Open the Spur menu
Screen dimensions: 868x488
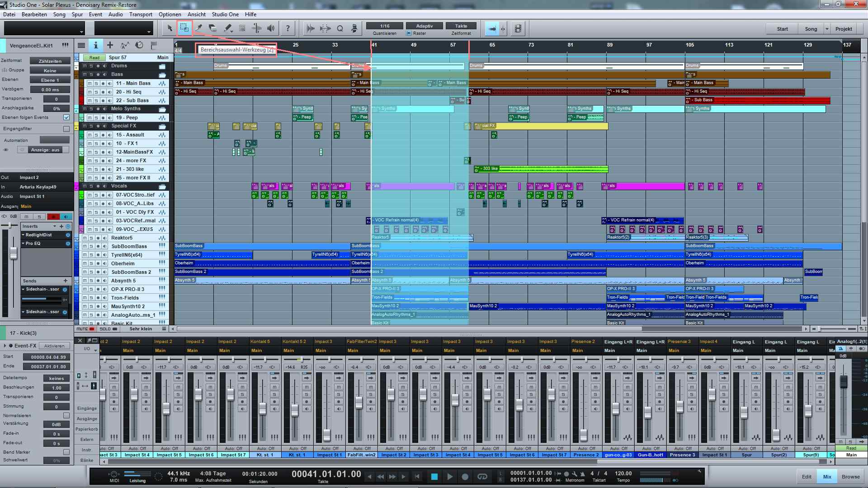(x=77, y=14)
